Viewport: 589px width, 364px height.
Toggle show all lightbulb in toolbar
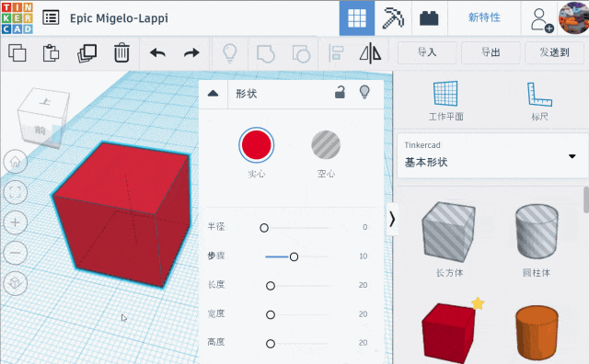coord(230,53)
